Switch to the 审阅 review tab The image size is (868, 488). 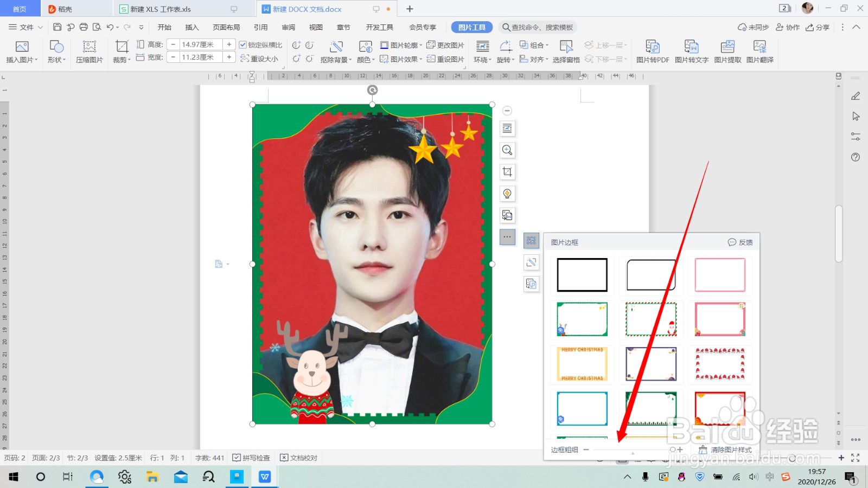pyautogui.click(x=288, y=27)
